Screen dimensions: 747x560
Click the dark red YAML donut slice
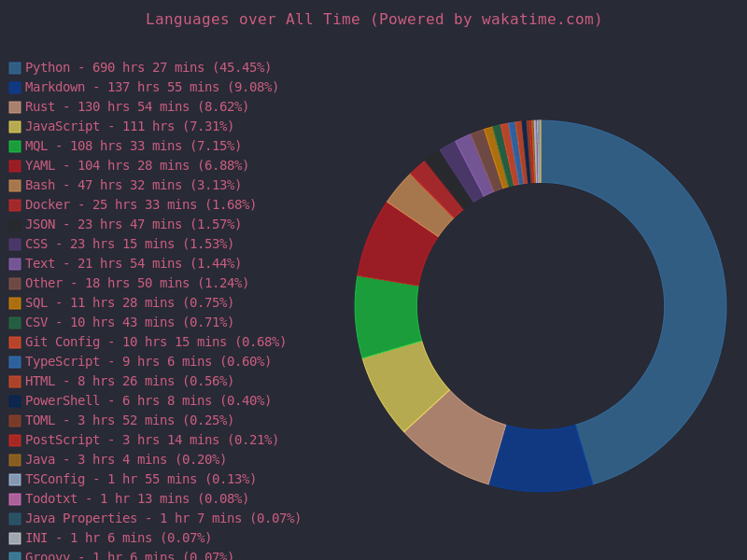pos(394,245)
